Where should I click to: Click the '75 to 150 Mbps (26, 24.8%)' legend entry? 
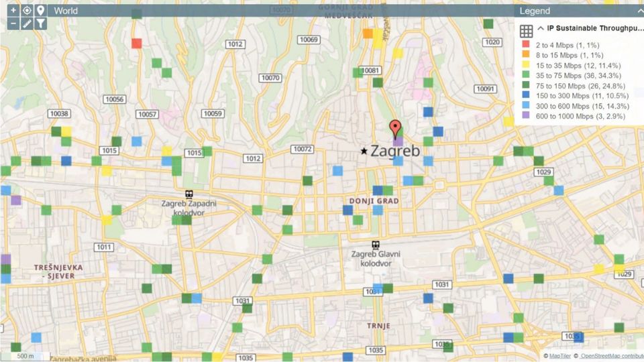(x=580, y=86)
